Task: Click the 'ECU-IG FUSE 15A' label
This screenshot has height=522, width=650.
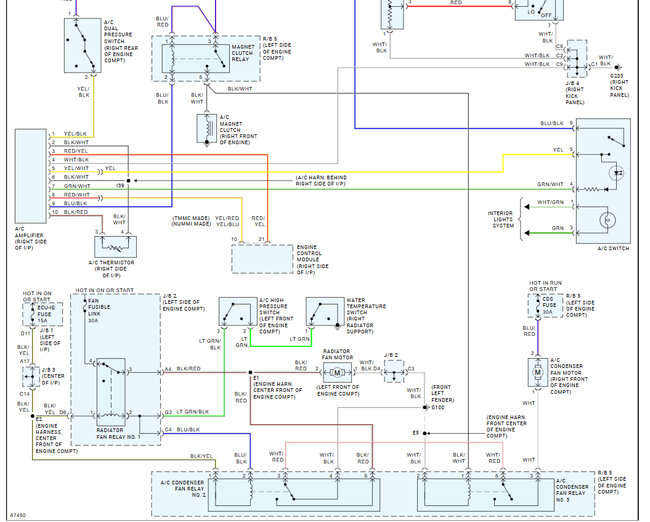Action: tap(46, 314)
